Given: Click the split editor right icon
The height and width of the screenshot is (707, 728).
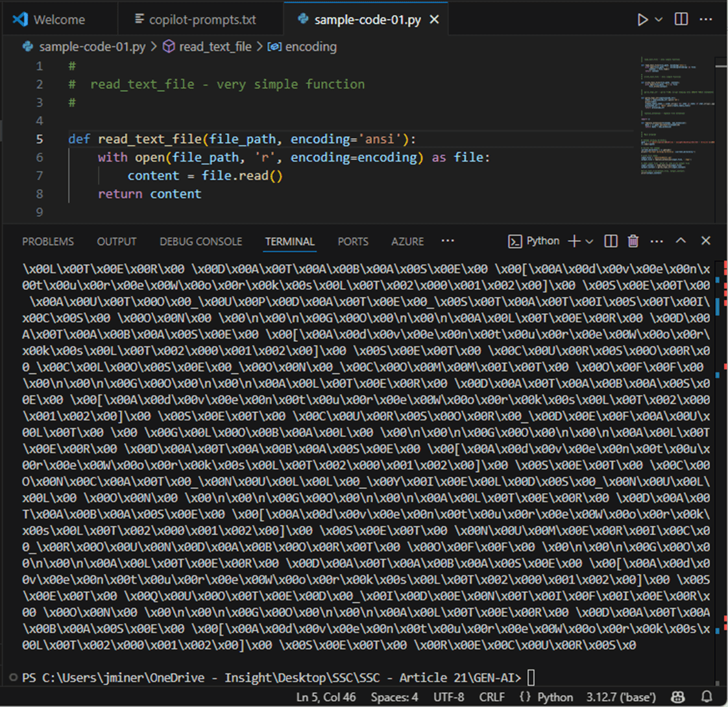Looking at the screenshot, I should tap(681, 19).
